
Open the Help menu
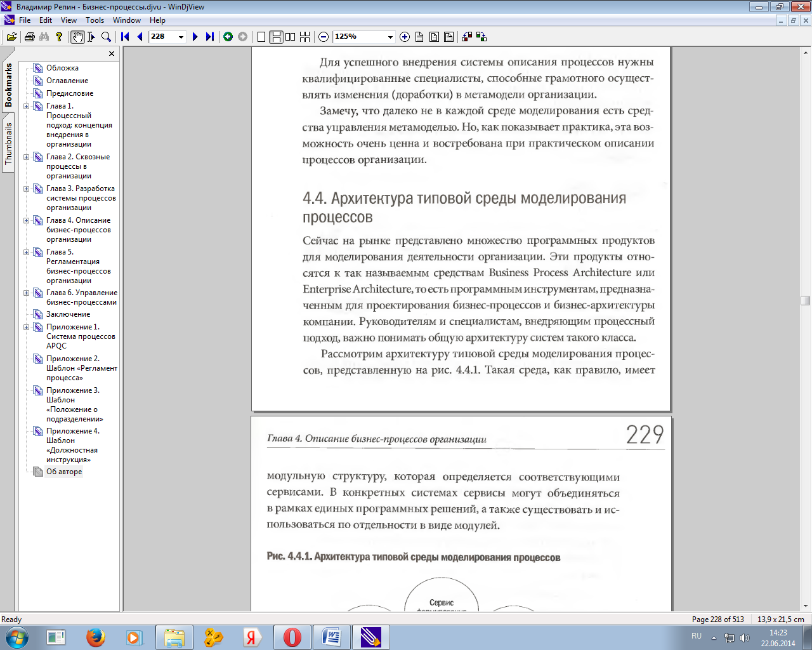tap(157, 20)
